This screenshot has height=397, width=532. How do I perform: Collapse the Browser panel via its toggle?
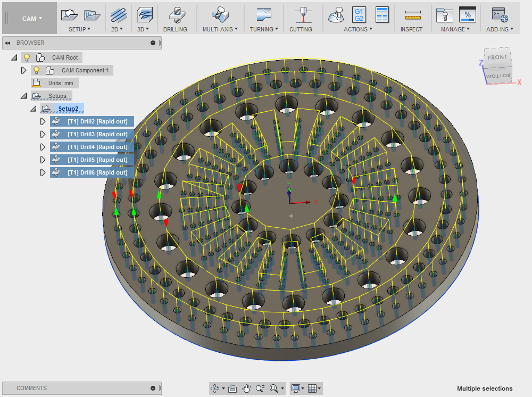7,43
